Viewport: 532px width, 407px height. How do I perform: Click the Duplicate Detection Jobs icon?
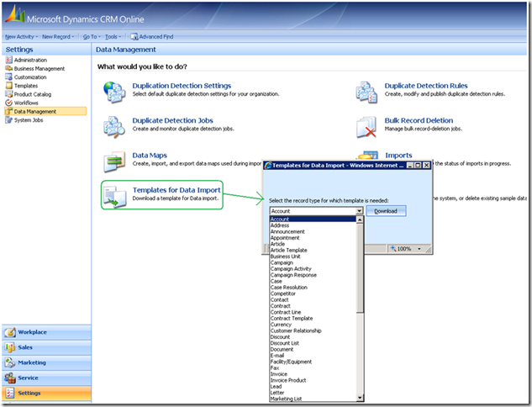coord(113,126)
